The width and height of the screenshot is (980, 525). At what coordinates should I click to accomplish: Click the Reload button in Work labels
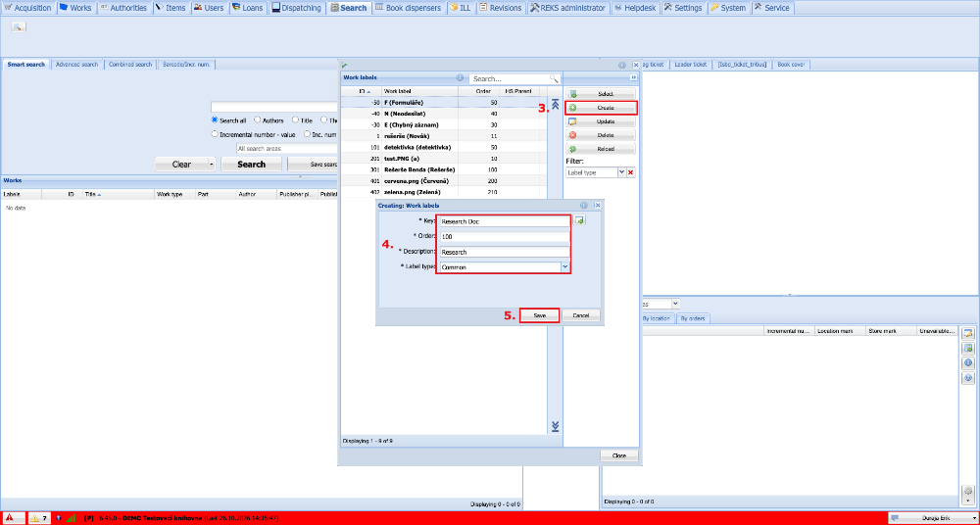tap(601, 149)
